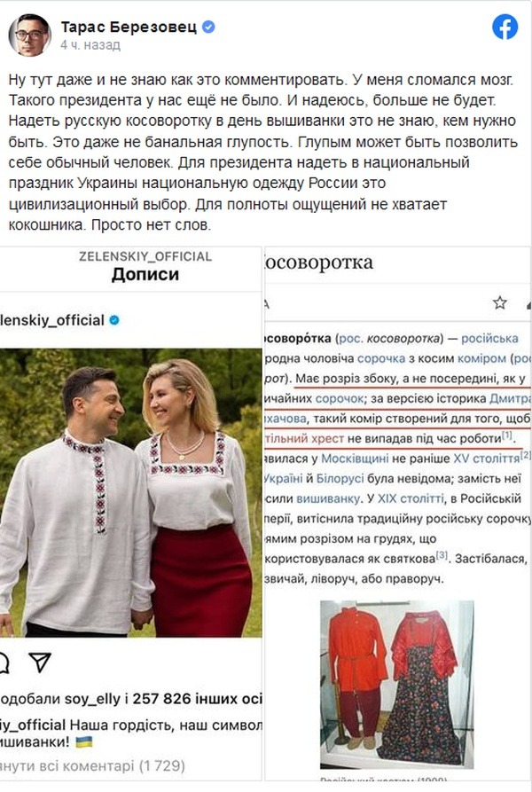Follow the 'російська' Wikipedia link
The width and height of the screenshot is (532, 792).
tap(489, 338)
